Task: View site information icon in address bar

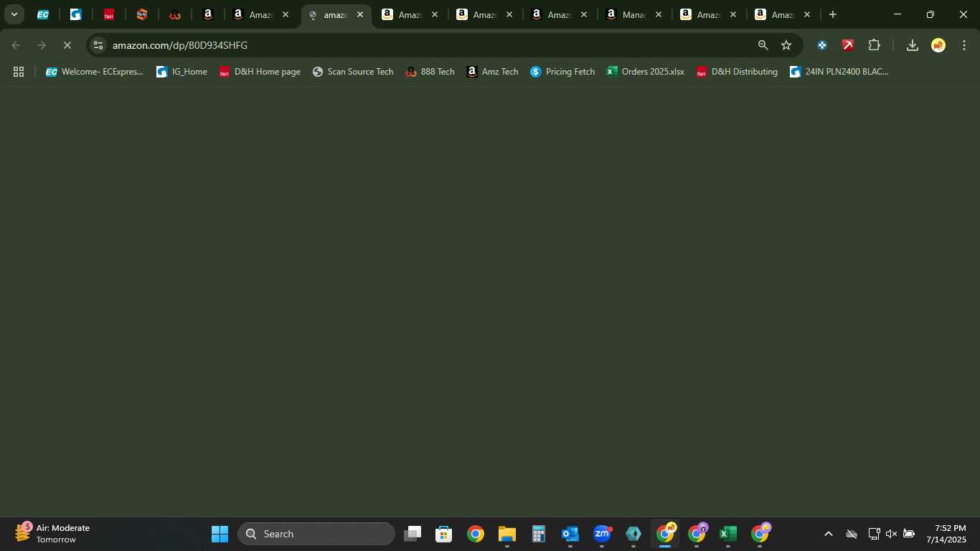Action: [98, 45]
